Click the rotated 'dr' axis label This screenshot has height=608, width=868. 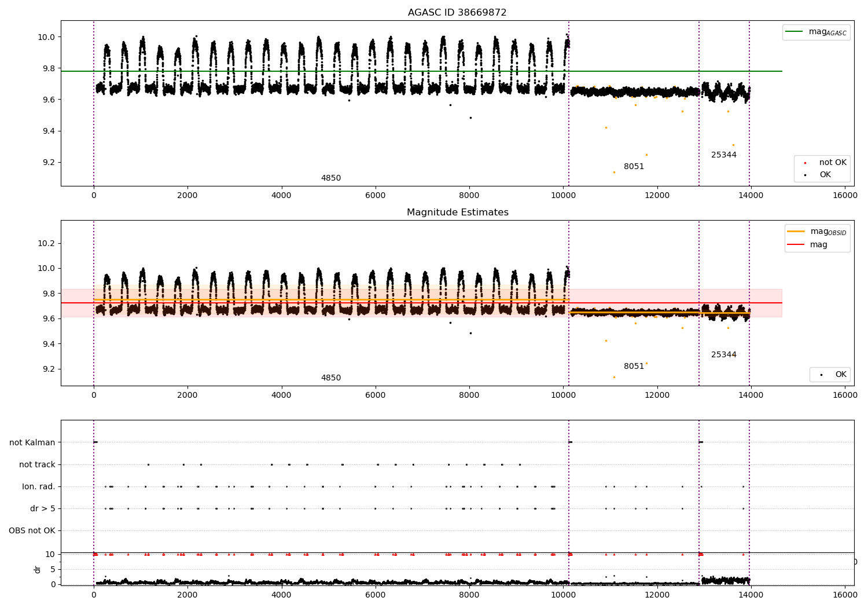(x=38, y=569)
